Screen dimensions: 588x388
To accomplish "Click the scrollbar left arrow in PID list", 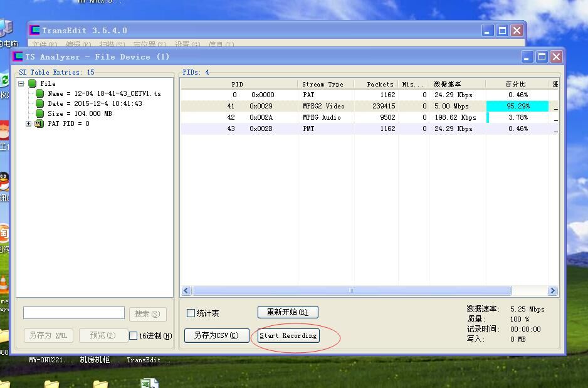I will (x=186, y=291).
